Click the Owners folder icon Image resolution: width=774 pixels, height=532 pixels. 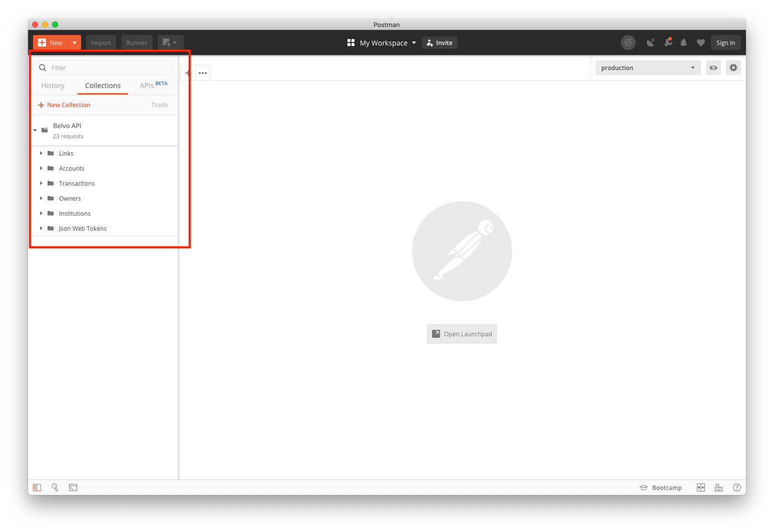(x=51, y=198)
